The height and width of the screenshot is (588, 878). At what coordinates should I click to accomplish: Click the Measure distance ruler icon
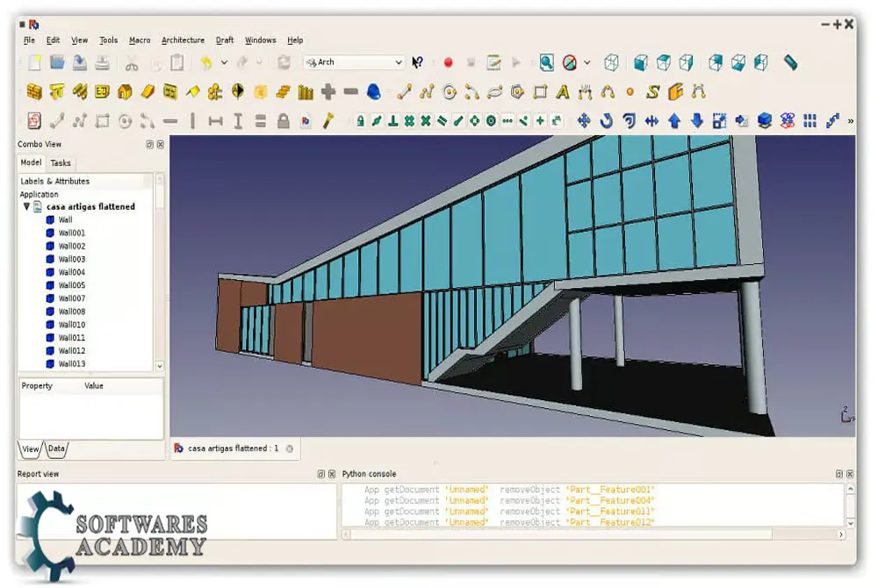(x=791, y=62)
